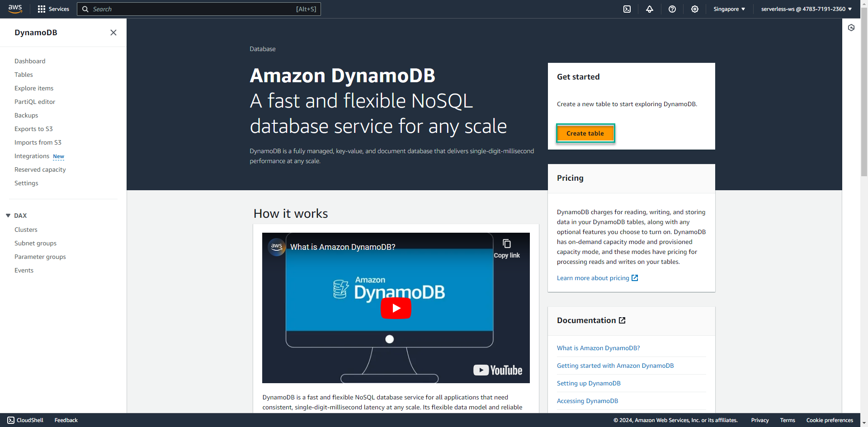The width and height of the screenshot is (868, 427).
Task: Open the Services grid menu
Action: (53, 9)
